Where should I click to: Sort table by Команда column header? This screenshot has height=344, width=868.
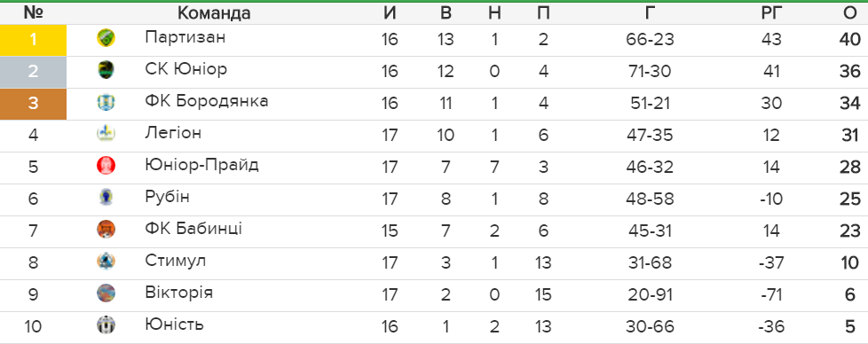[x=214, y=13]
